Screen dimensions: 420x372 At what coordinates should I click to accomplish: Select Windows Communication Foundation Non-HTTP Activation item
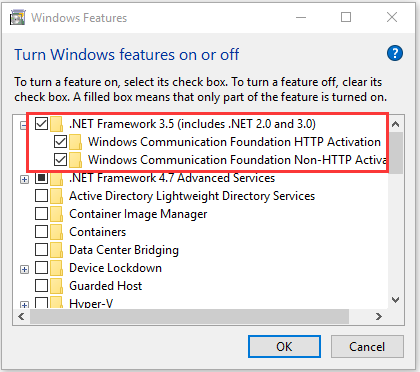point(237,160)
